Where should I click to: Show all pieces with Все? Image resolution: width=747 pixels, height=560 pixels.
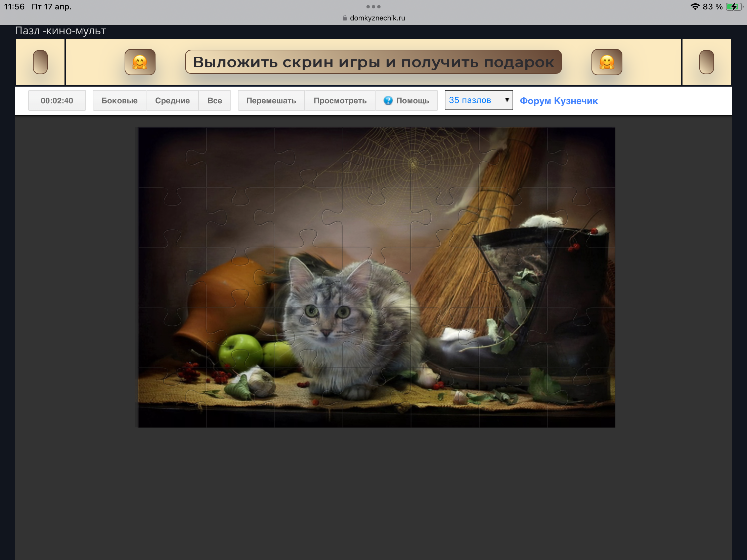click(214, 101)
